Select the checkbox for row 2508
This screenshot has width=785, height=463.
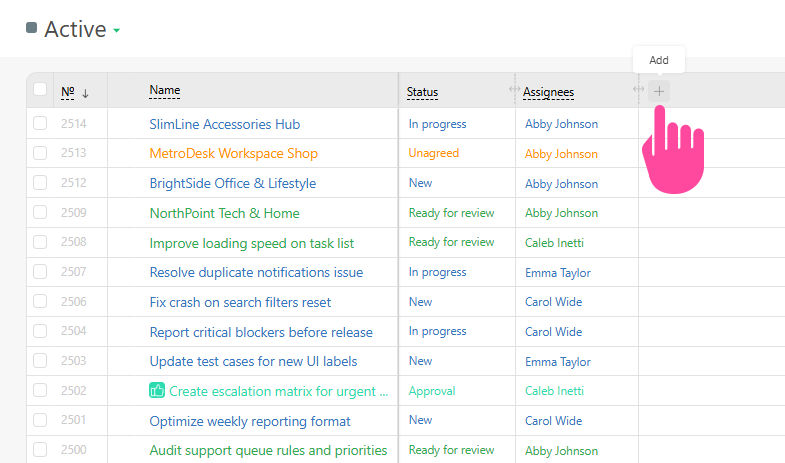(40, 243)
